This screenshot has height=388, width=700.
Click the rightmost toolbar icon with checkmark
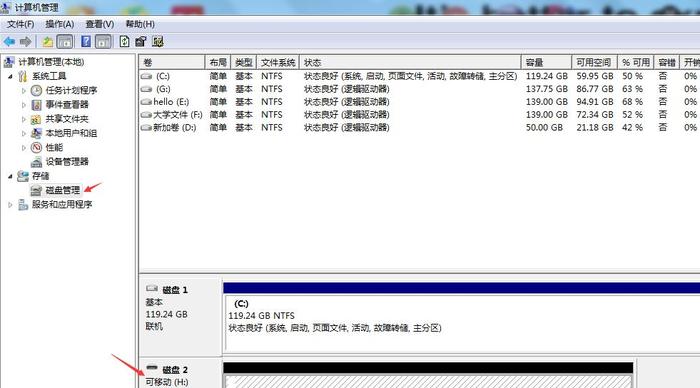coord(158,42)
